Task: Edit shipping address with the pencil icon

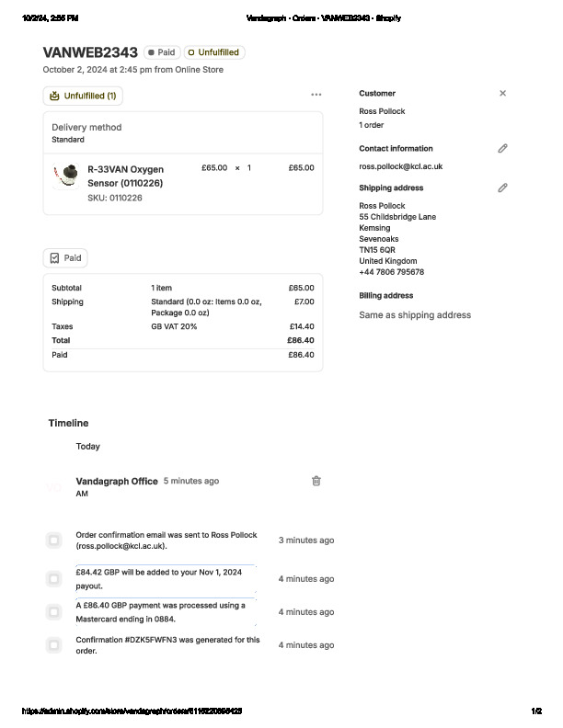Action: point(502,188)
